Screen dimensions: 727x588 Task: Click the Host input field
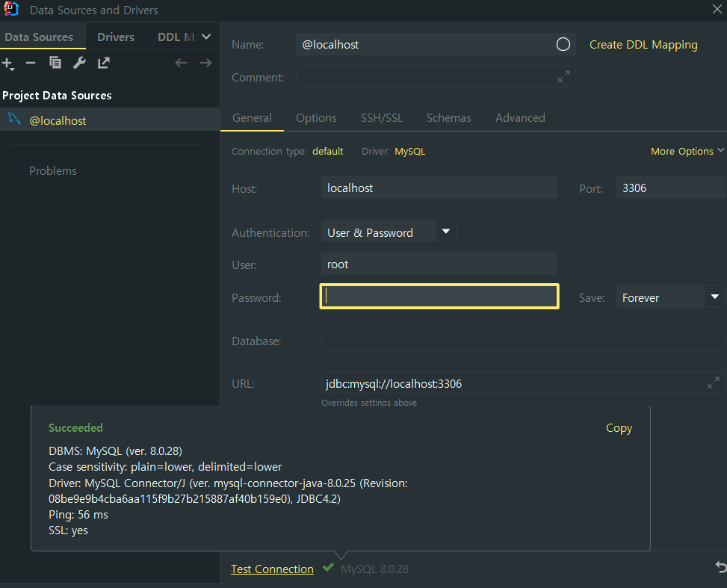coord(439,188)
